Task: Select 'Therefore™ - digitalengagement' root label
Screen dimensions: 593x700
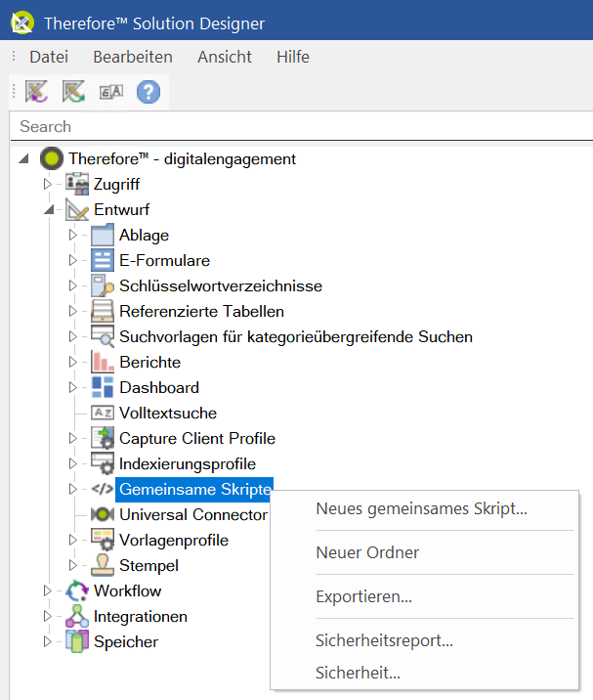Action: pyautogui.click(x=182, y=159)
